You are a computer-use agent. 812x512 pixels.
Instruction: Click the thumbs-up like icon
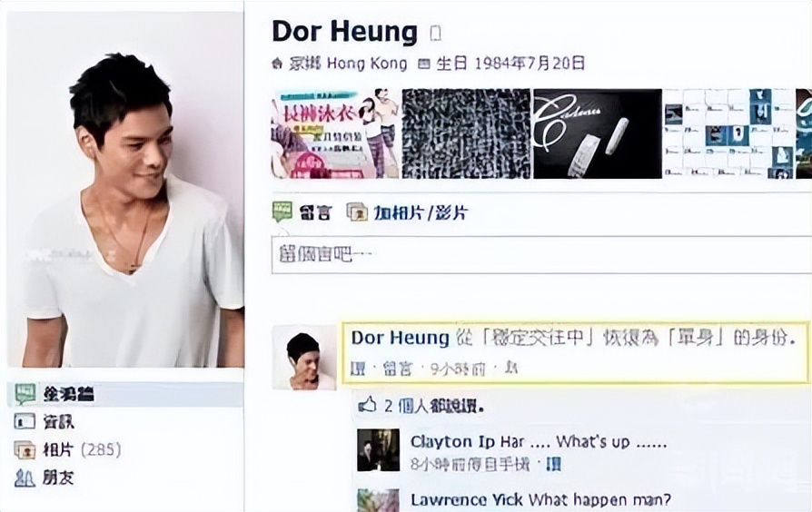[x=367, y=406]
